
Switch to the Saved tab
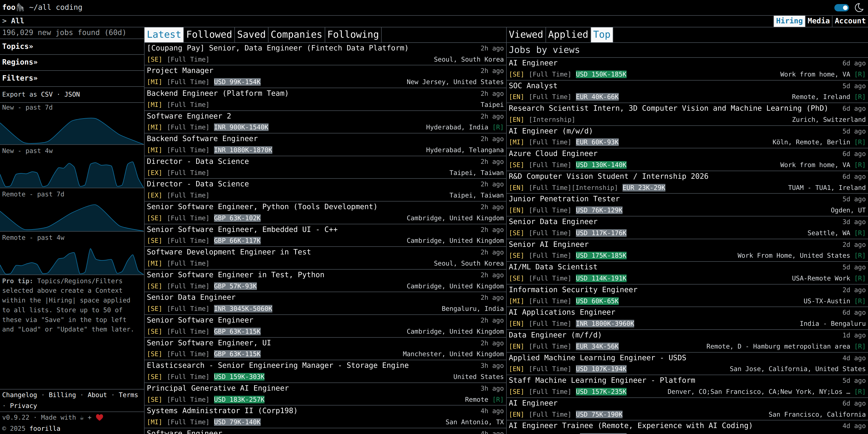(251, 34)
